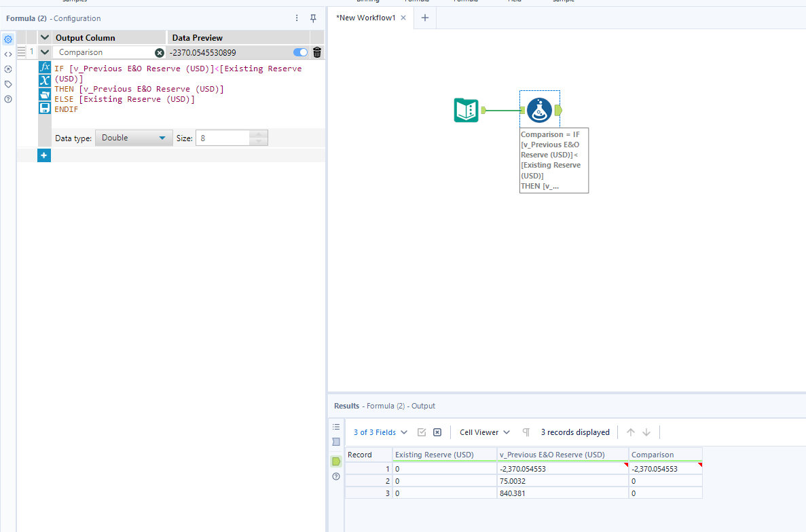Delete the expression with the trash icon
806x532 pixels.
pyautogui.click(x=316, y=52)
